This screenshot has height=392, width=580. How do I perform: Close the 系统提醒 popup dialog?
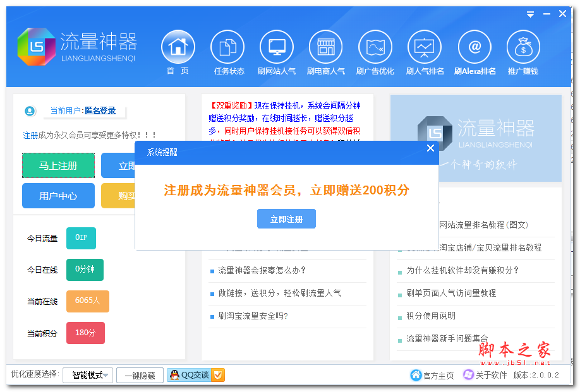point(430,148)
